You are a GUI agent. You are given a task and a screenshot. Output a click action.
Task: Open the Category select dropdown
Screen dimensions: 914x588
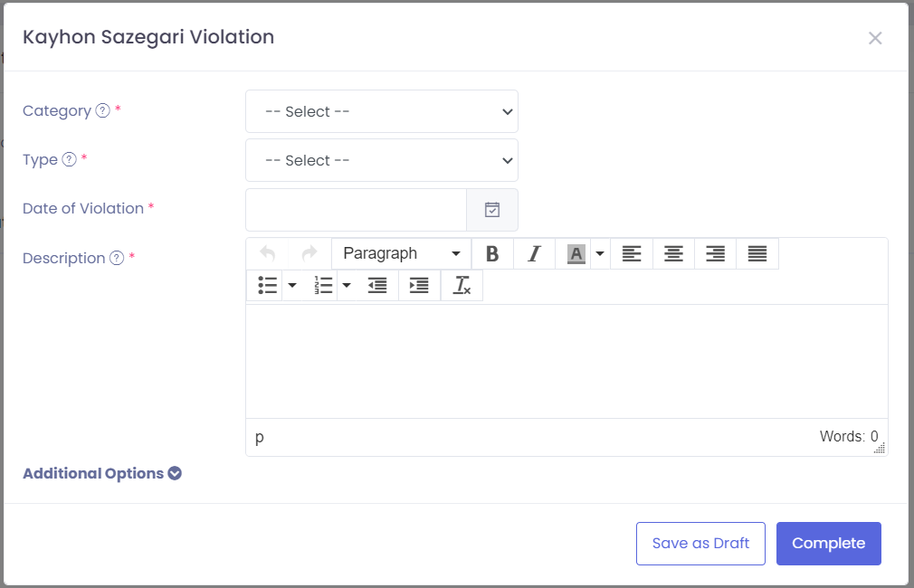(382, 111)
